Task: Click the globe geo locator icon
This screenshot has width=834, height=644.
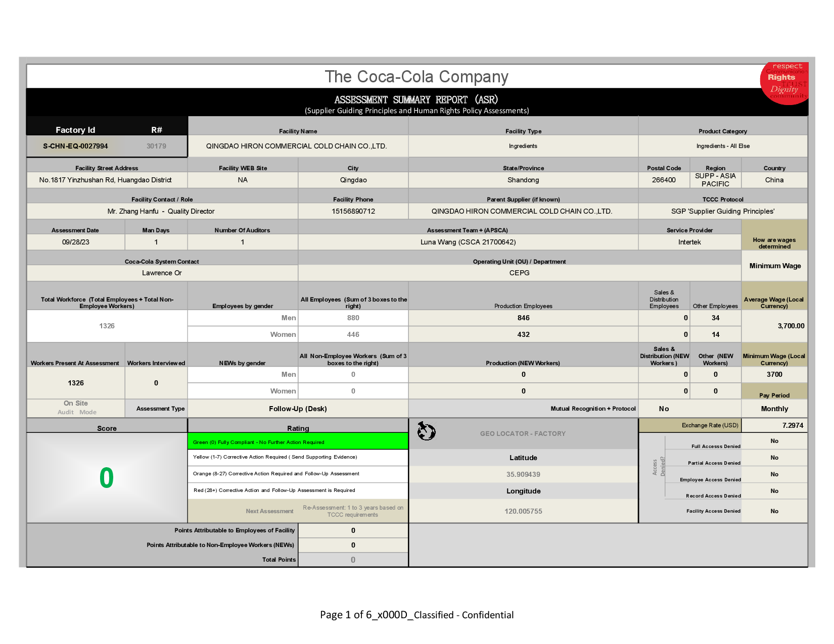Action: tap(426, 431)
